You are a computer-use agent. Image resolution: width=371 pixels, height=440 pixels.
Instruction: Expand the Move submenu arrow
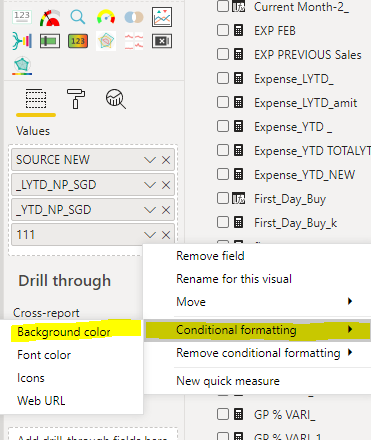pos(350,301)
